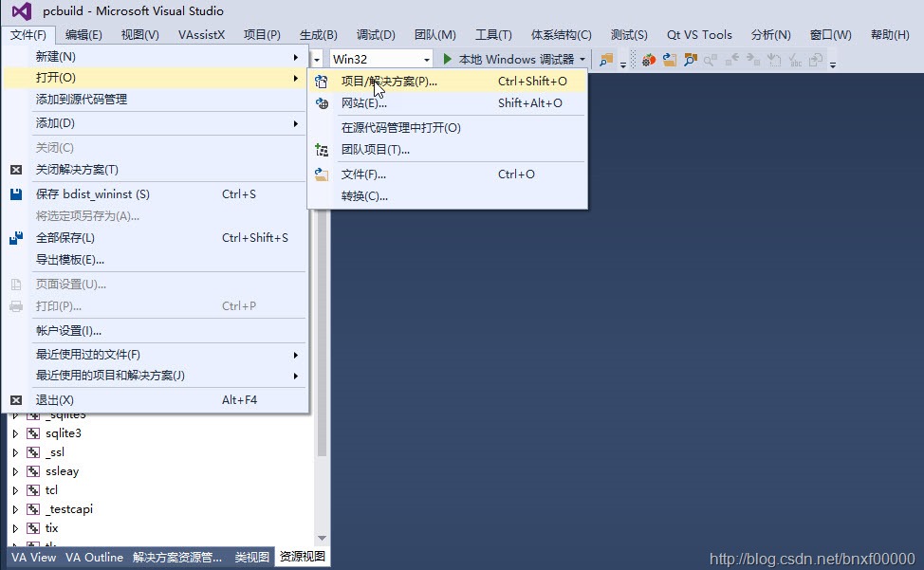924x570 pixels.
Task: Open the VAssistX menu
Action: coord(201,35)
